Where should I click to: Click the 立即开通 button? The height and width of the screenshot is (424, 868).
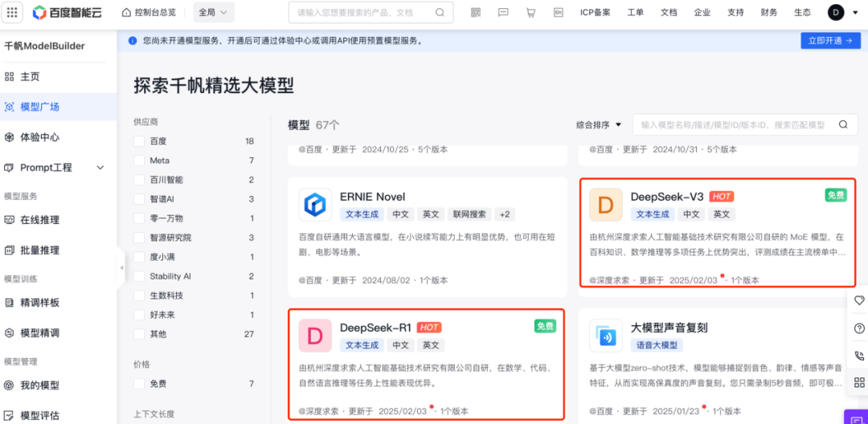830,41
